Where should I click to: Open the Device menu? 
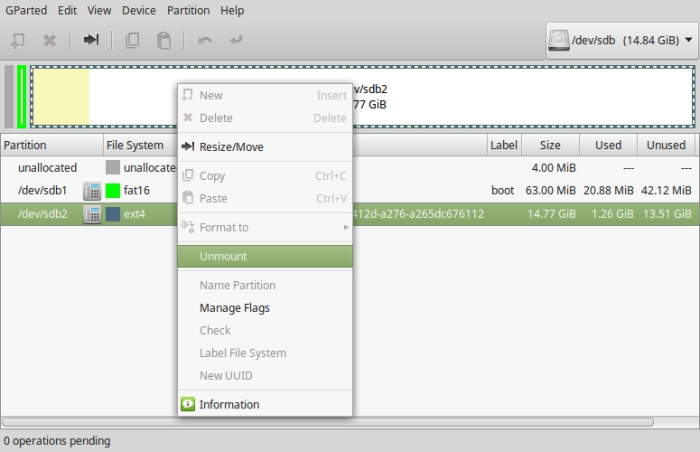pyautogui.click(x=139, y=10)
